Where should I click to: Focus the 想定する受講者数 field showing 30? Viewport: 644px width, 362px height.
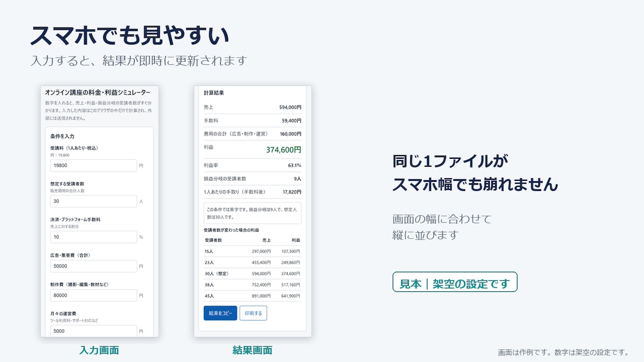(93, 201)
